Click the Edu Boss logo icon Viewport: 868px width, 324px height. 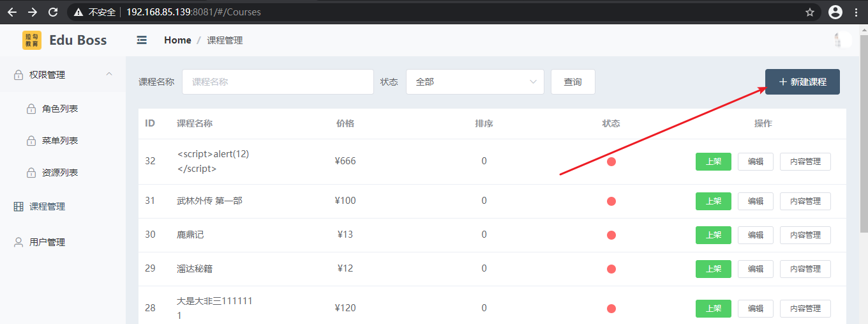pyautogui.click(x=32, y=40)
